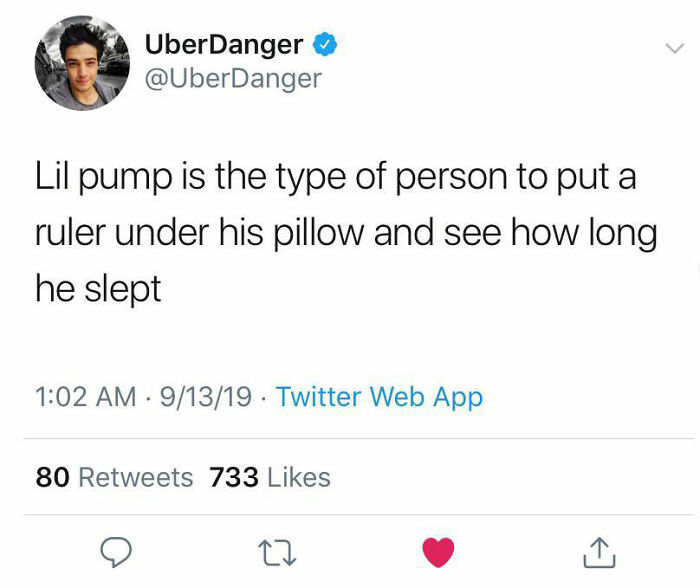This screenshot has width=700, height=588.
Task: Click the blue verified badge
Action: 325,44
